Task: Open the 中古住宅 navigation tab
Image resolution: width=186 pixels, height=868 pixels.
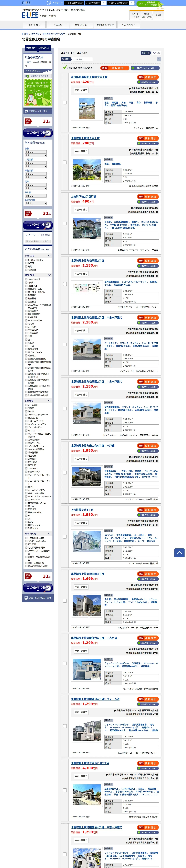Action: (58, 25)
